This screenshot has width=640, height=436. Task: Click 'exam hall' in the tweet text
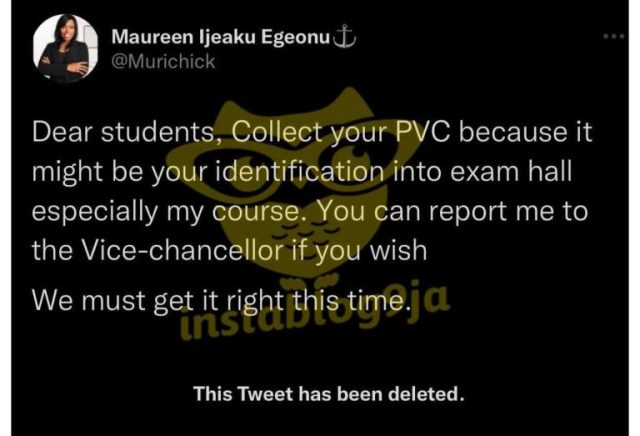click(511, 171)
